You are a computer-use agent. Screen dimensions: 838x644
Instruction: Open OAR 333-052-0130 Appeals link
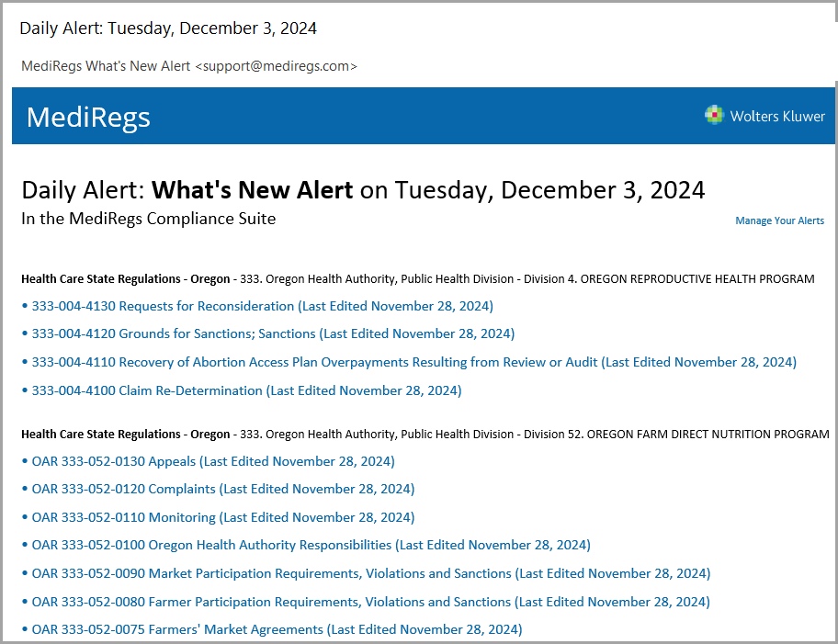[x=212, y=461]
